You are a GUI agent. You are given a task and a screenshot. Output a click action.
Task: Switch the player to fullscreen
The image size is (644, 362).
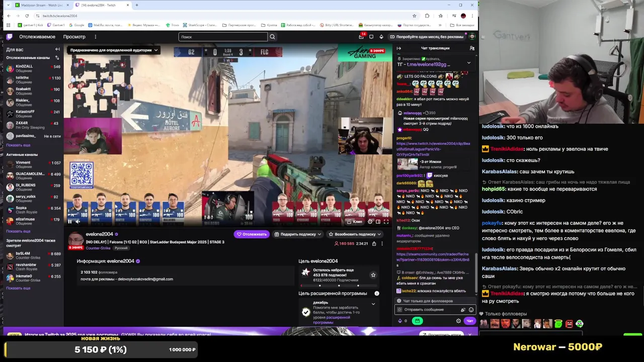[386, 221]
